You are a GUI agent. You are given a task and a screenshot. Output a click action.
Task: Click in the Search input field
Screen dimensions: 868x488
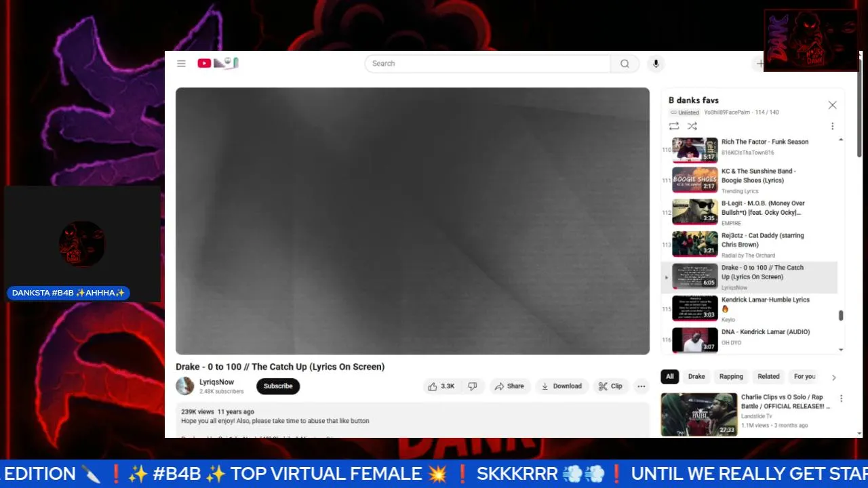coord(488,64)
